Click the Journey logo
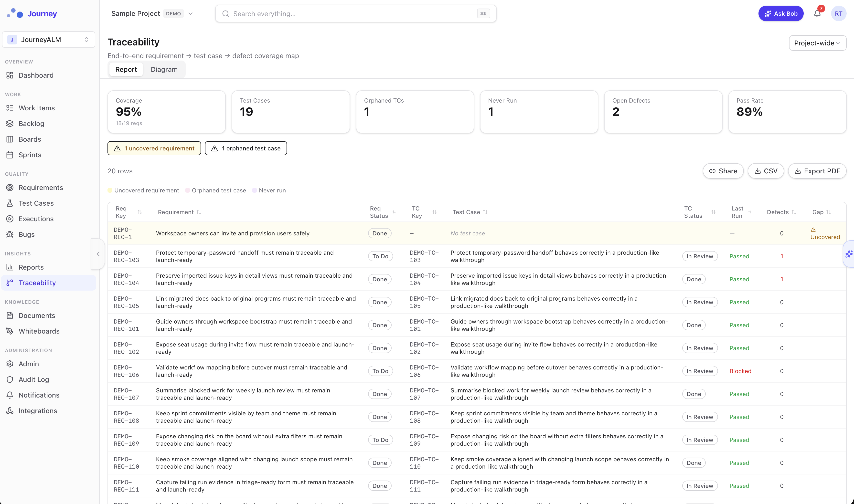This screenshot has width=854, height=504. (32, 14)
